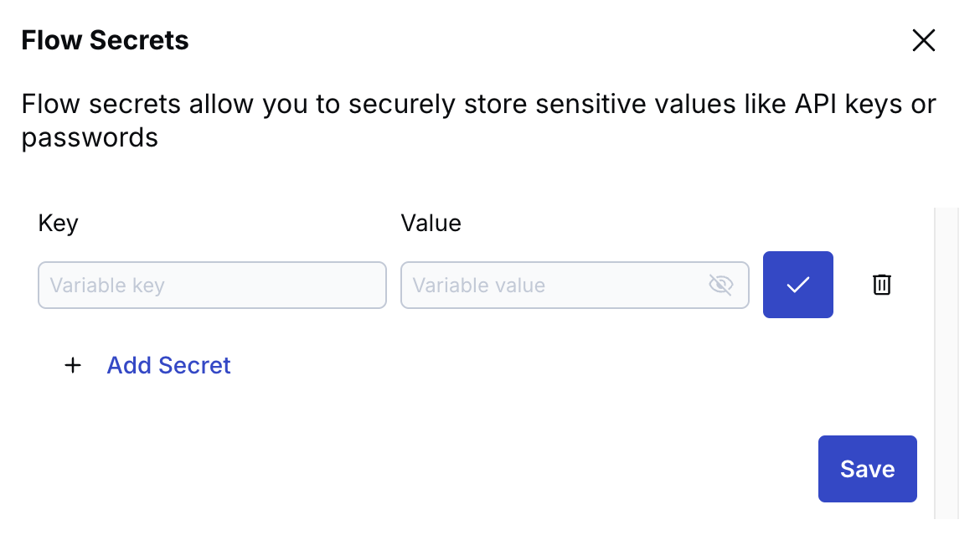Click the checkmark to confirm the secret
The height and width of the screenshot is (556, 980).
tap(797, 285)
